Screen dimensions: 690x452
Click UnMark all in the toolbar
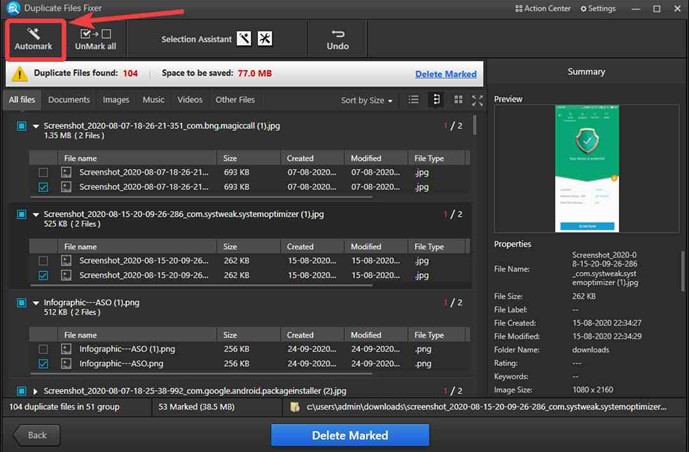[95, 39]
